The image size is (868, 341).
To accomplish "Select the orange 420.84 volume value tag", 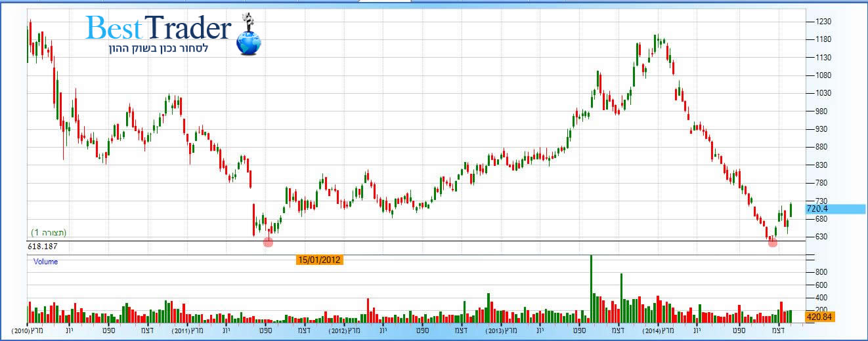I will pos(820,317).
